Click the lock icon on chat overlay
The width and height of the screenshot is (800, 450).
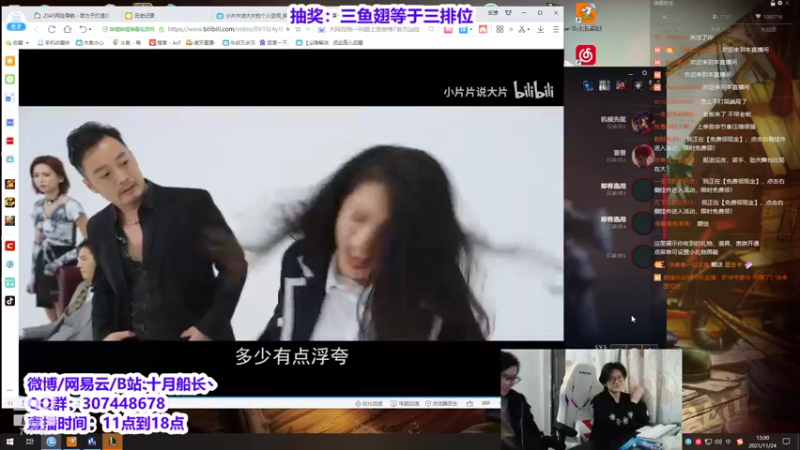(x=772, y=4)
